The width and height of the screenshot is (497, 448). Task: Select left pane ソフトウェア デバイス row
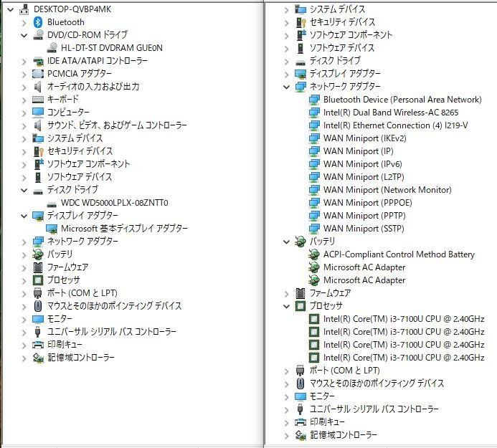pos(79,177)
